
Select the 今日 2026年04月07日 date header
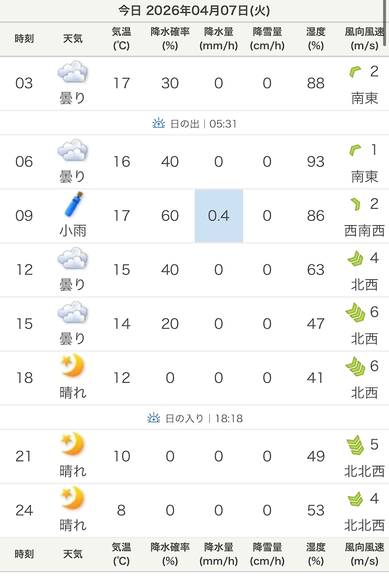tap(194, 10)
